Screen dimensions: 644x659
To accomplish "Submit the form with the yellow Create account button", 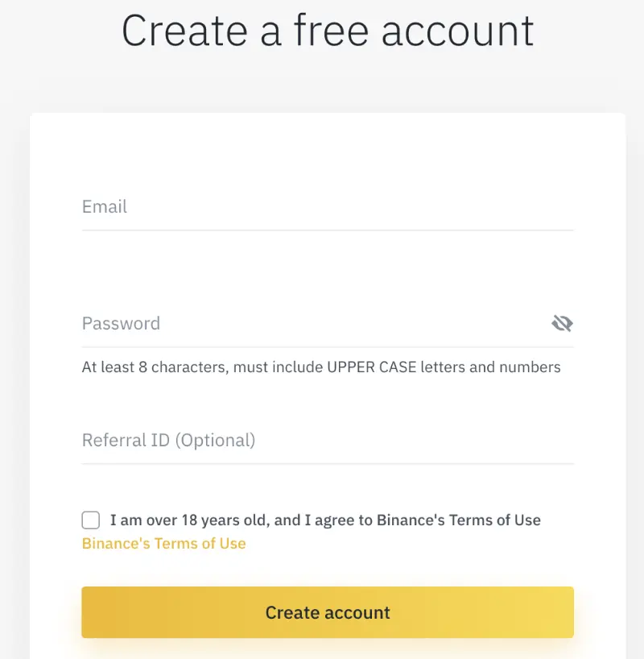I will coord(327,612).
